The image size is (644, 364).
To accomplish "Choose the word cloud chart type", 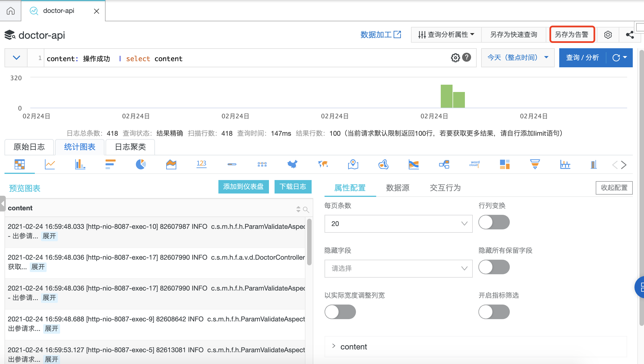I will (x=474, y=164).
